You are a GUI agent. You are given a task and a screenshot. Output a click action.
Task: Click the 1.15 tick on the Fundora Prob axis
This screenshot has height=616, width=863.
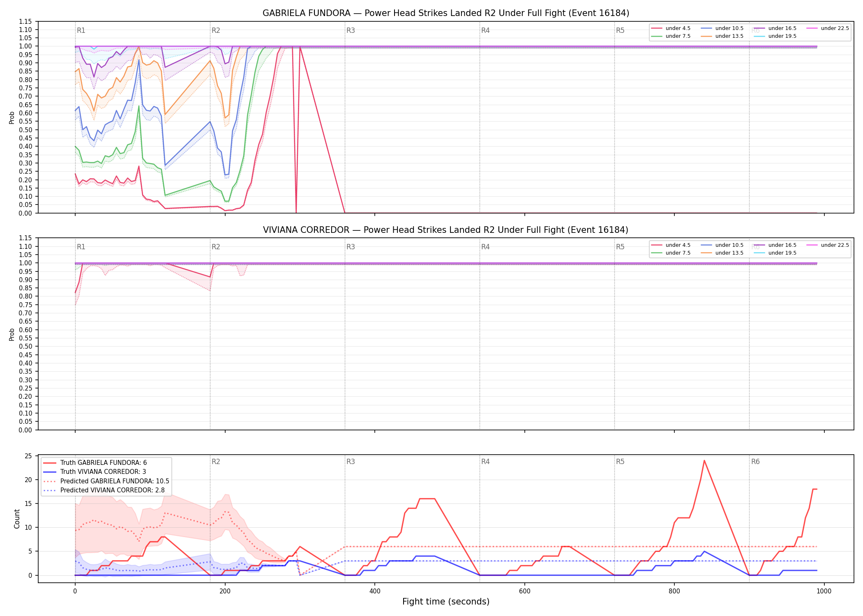click(x=26, y=21)
